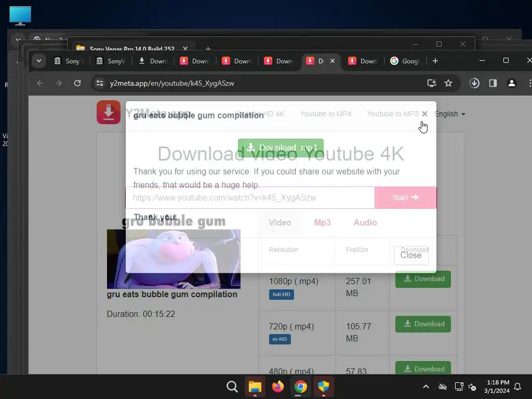Minimize the Chrome window
This screenshot has width=532, height=399.
click(x=482, y=60)
